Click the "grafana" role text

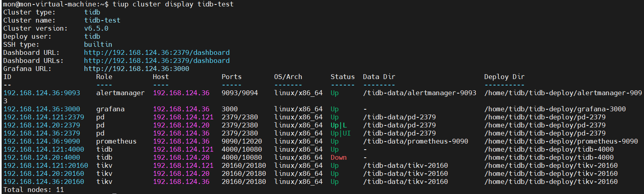click(110, 109)
